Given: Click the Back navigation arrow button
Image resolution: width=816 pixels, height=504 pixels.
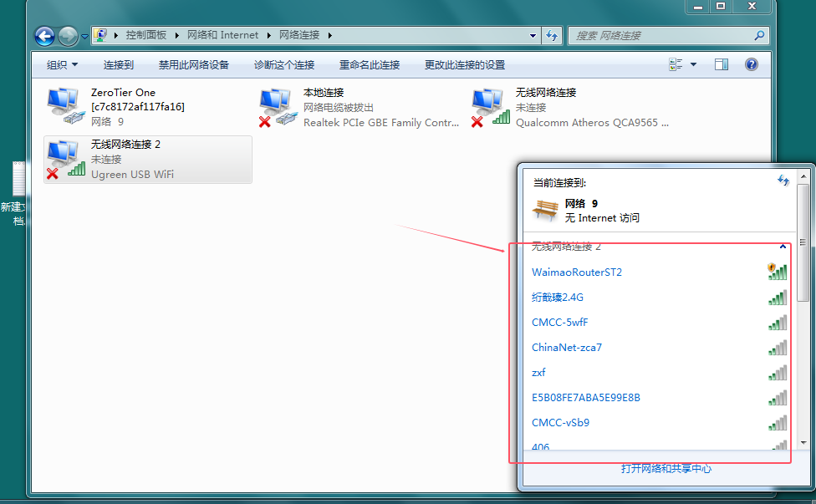Looking at the screenshot, I should [x=44, y=36].
